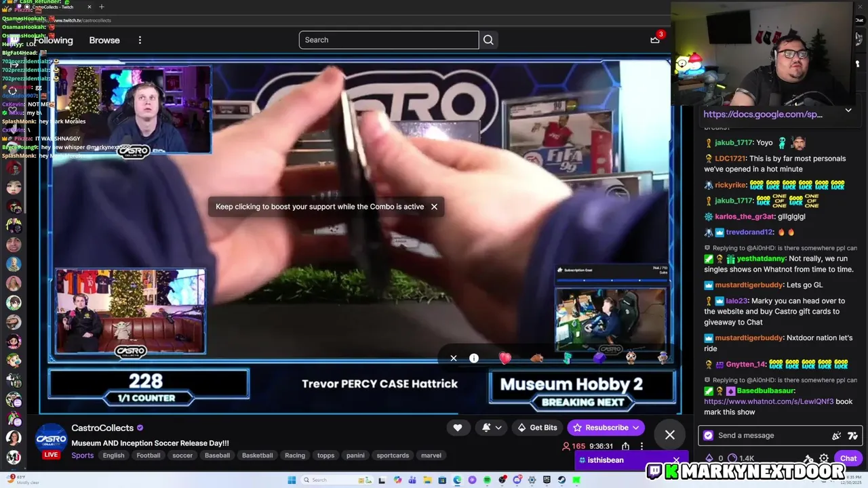Click the share icon below Resubscribe
Screen dimensions: 868x488
[x=625, y=447]
